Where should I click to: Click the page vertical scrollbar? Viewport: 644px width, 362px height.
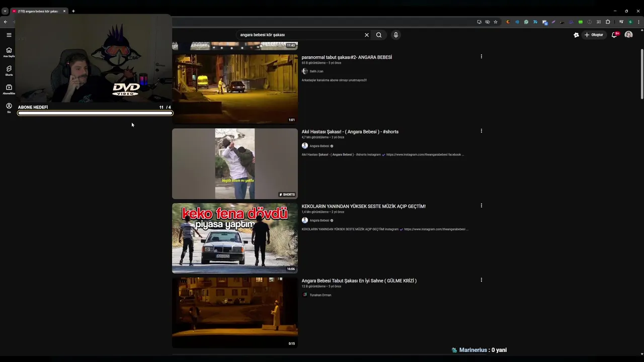click(642, 74)
